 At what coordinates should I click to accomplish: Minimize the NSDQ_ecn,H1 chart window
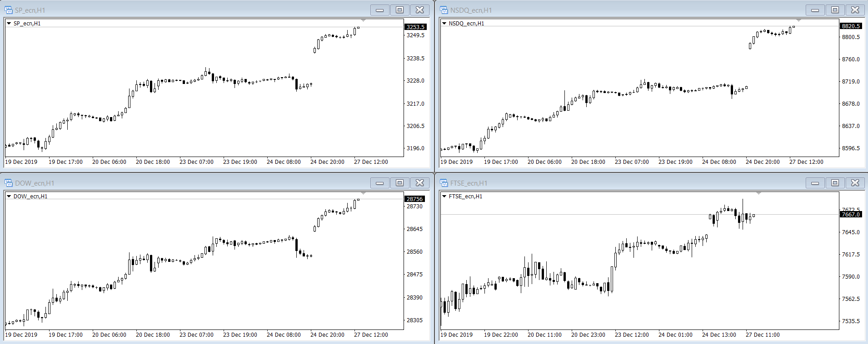pos(815,10)
